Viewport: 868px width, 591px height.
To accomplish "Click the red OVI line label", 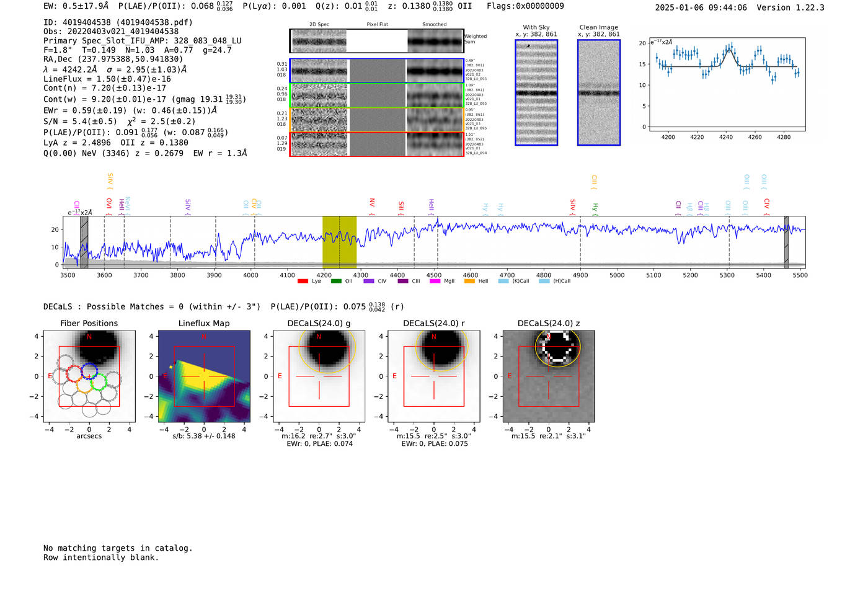I will 109,207.
